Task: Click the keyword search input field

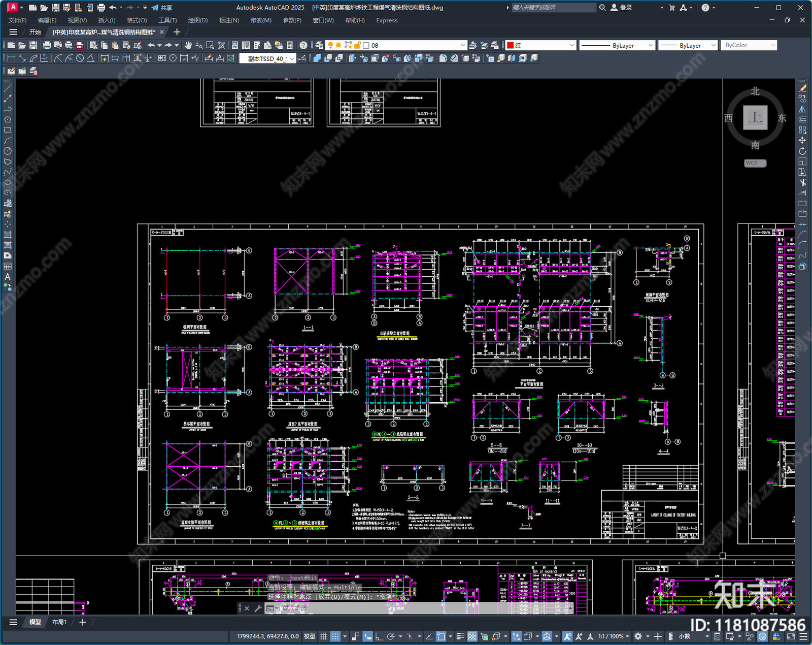Action: [x=553, y=8]
